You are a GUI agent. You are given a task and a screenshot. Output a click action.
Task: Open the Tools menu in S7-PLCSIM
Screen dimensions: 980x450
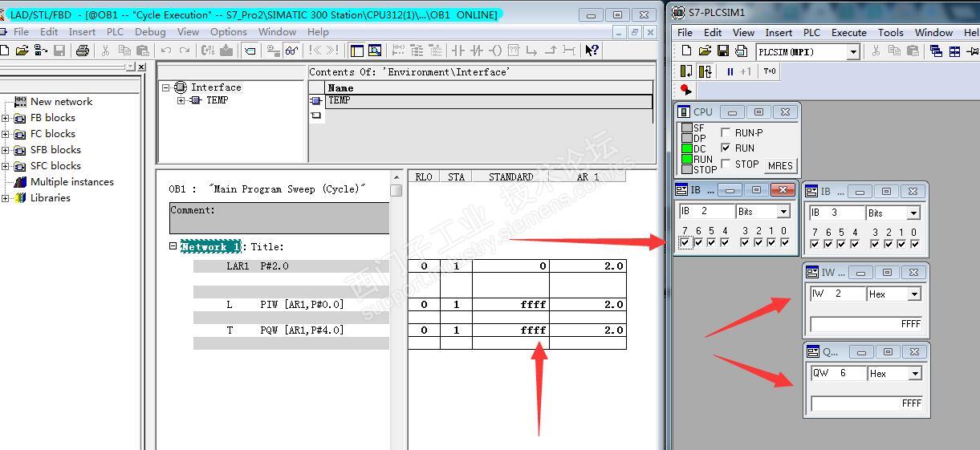tap(891, 33)
